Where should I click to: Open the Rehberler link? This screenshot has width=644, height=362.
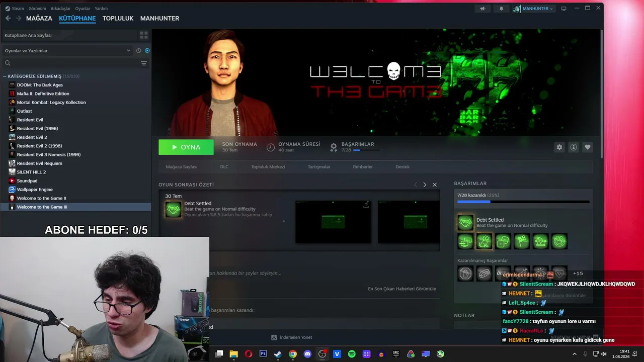(x=363, y=167)
